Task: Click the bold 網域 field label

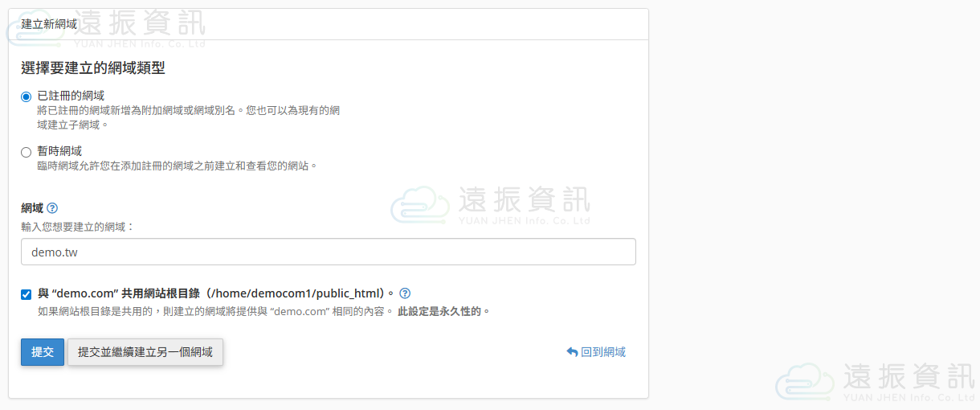Action: (32, 208)
